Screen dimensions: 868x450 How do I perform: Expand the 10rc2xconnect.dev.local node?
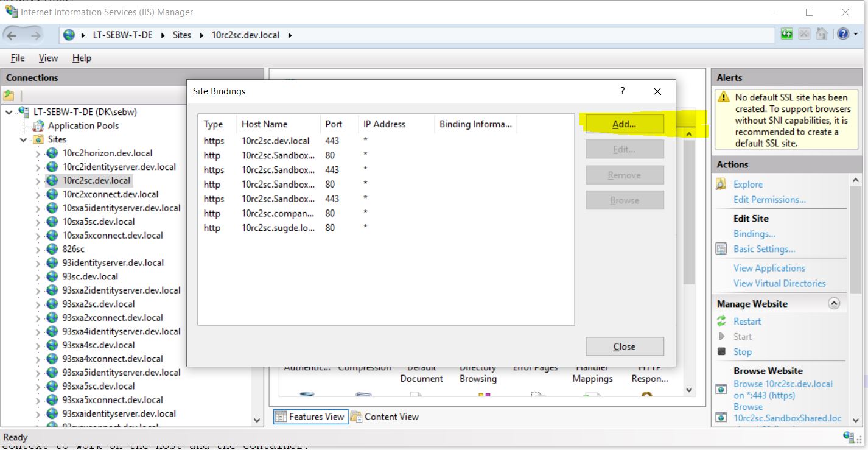tap(38, 194)
